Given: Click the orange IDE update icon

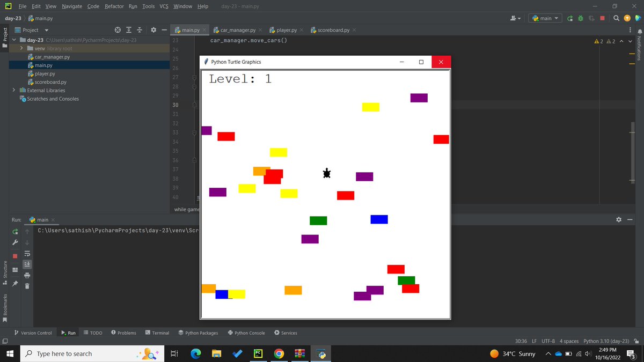Looking at the screenshot, I should 626,18.
